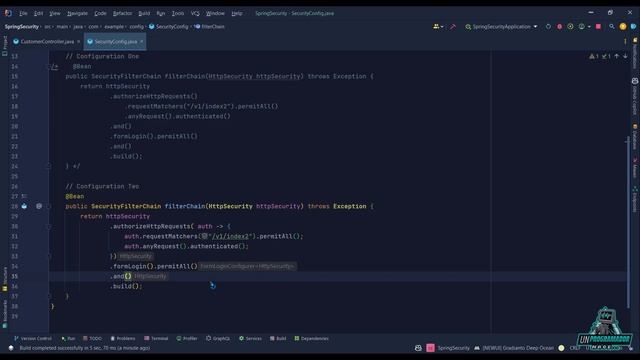Open the Tools menu
Viewport: 640px width, 360px height.
178,13
